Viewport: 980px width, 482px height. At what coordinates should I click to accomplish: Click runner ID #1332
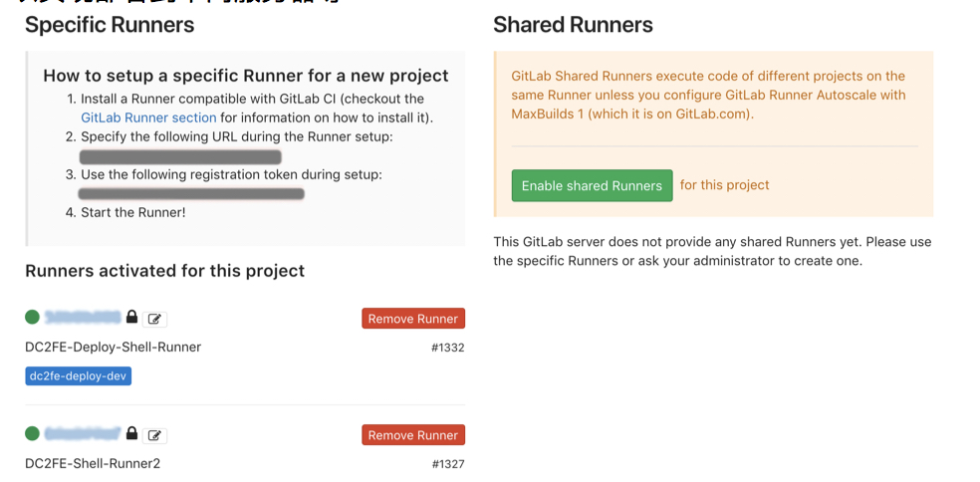tap(447, 348)
